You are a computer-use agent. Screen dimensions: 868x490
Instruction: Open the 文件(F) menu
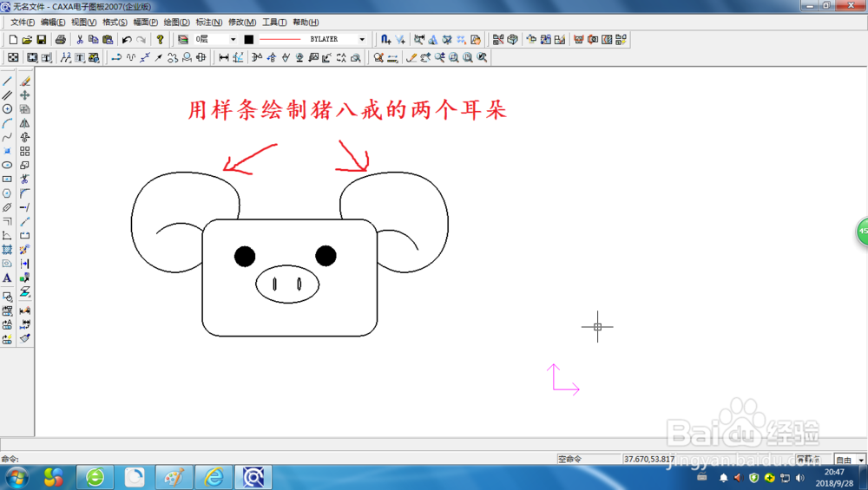(x=23, y=23)
